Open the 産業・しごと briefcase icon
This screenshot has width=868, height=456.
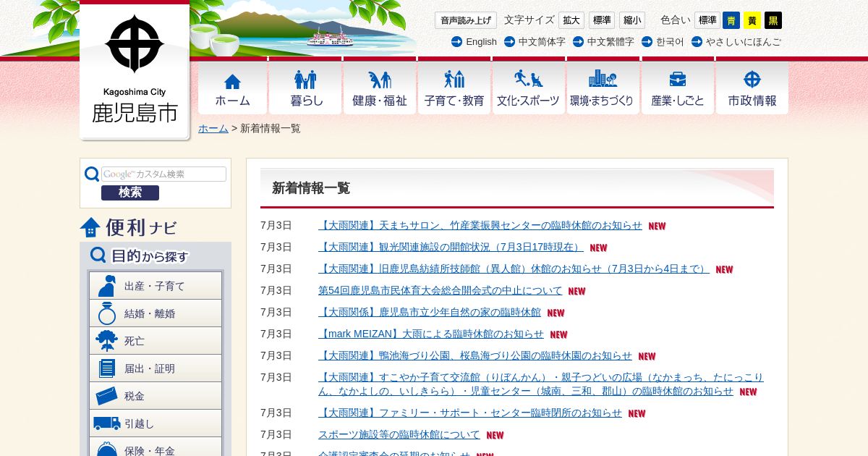pyautogui.click(x=678, y=79)
